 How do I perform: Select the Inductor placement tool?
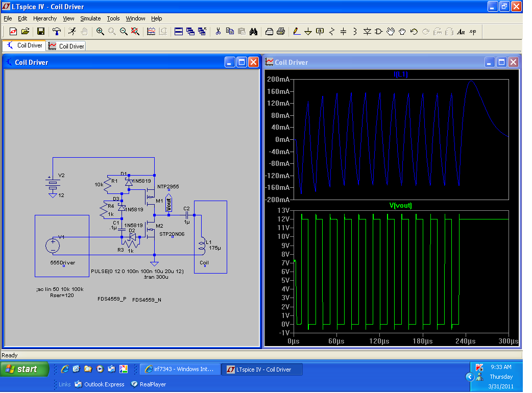pos(355,32)
